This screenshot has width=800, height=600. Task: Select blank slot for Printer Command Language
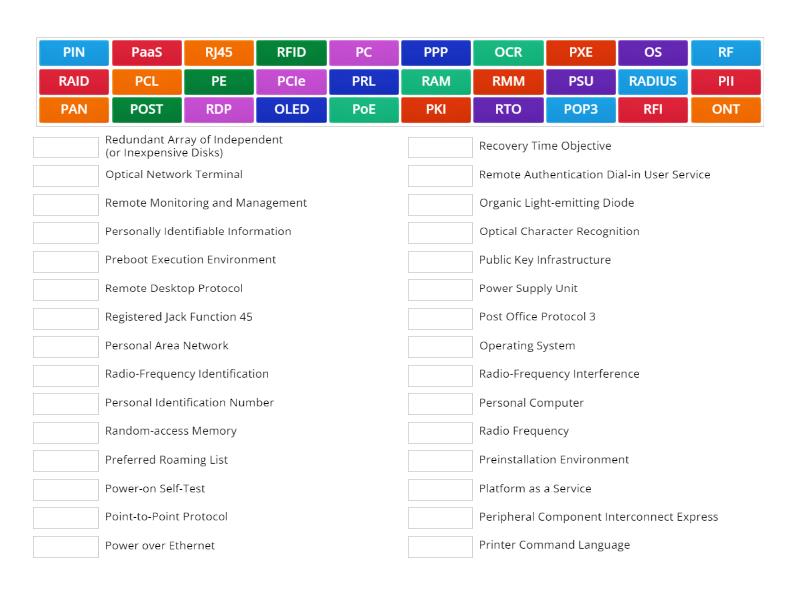pos(440,546)
